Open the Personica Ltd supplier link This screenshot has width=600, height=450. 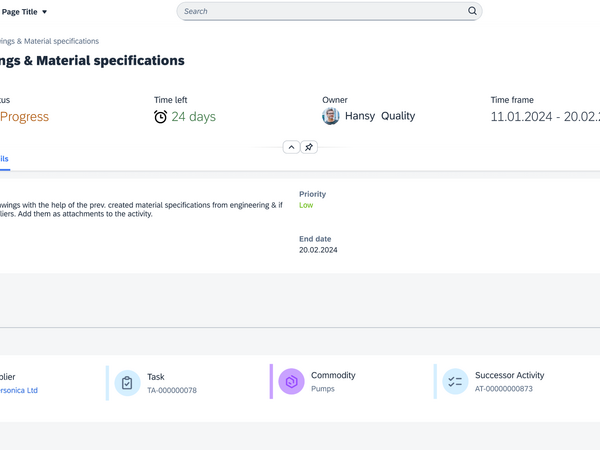pos(19,390)
